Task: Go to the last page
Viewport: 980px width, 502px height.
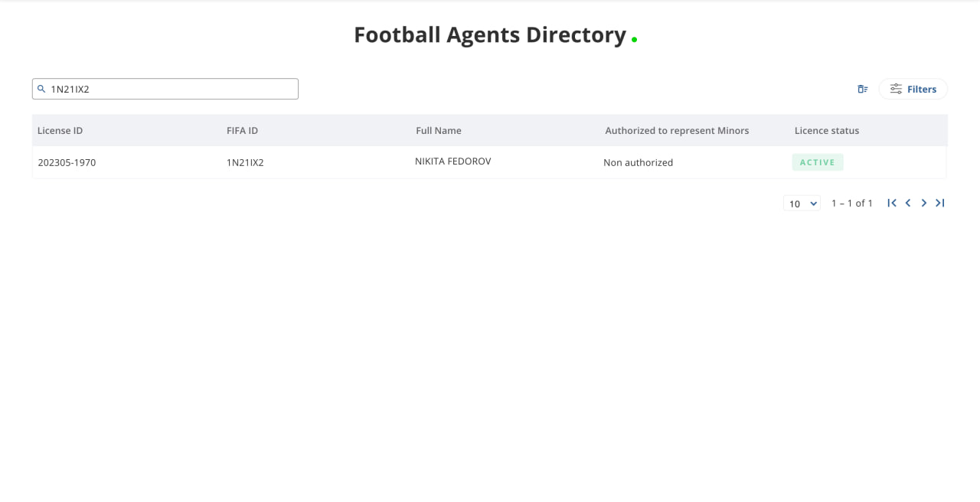Action: point(940,203)
